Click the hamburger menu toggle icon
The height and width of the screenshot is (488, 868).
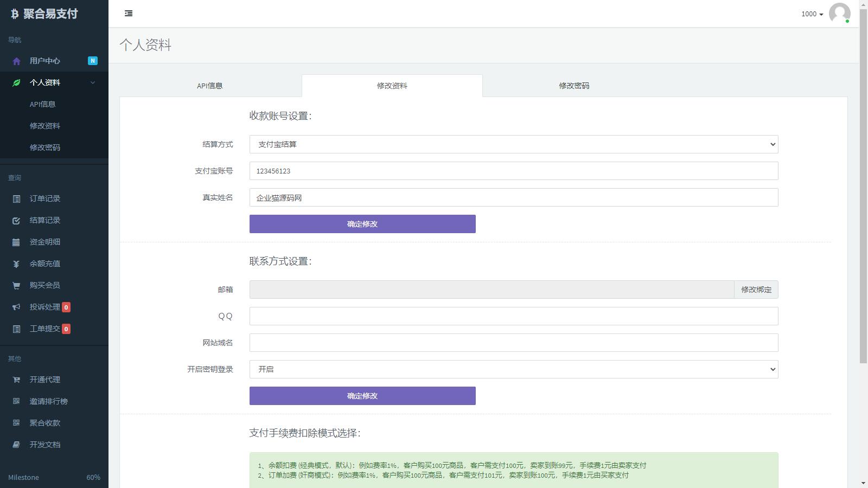(129, 14)
